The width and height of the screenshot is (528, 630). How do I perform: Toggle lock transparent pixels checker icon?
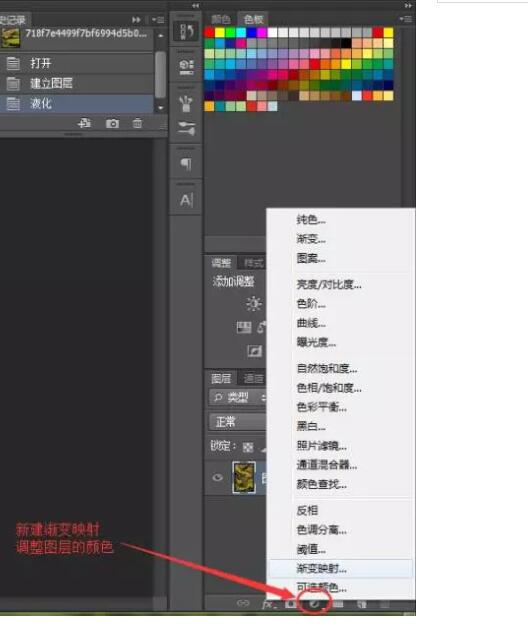pyautogui.click(x=248, y=447)
